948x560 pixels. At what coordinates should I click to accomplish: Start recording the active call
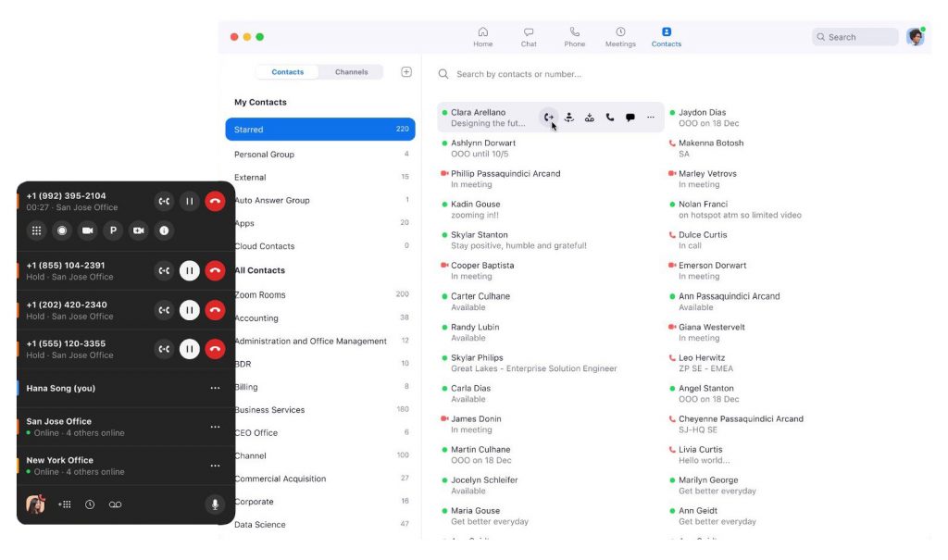pos(60,230)
